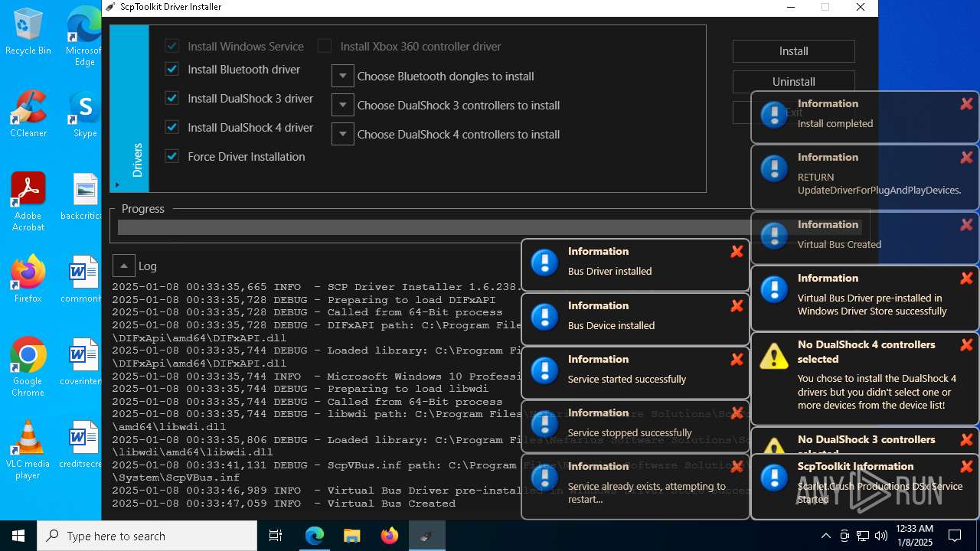Dismiss the 'ScpToolkit Information' notification
The height and width of the screenshot is (551, 980).
pos(966,467)
